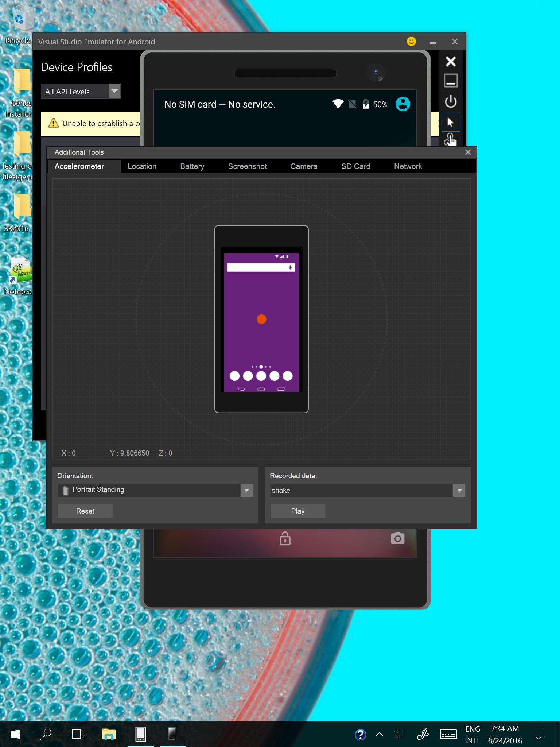Screen dimensions: 560x747
Task: Click the Reset orientation button
Action: pos(85,511)
